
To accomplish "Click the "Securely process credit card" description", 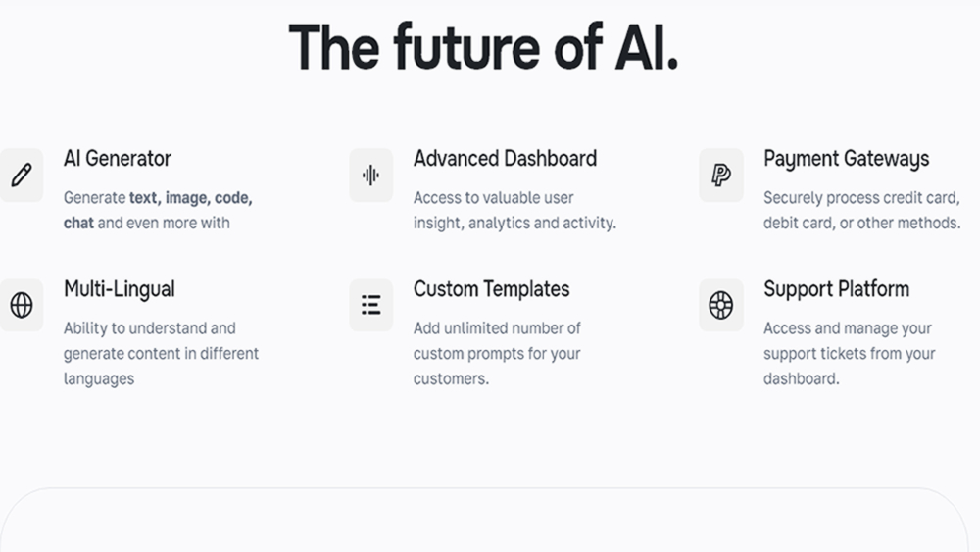I will pyautogui.click(x=861, y=210).
